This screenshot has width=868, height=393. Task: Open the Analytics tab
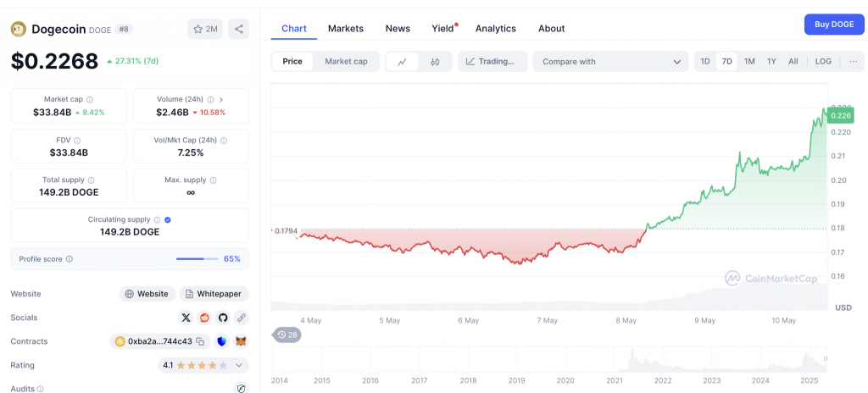pos(495,28)
